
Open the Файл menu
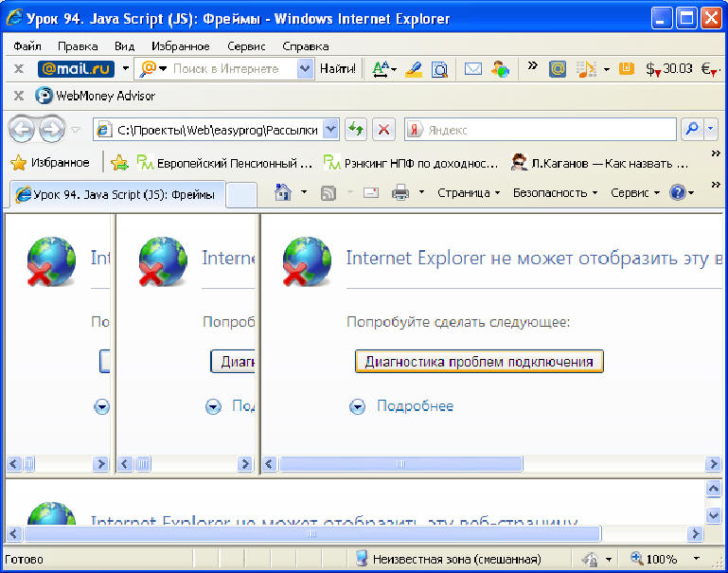(x=27, y=46)
